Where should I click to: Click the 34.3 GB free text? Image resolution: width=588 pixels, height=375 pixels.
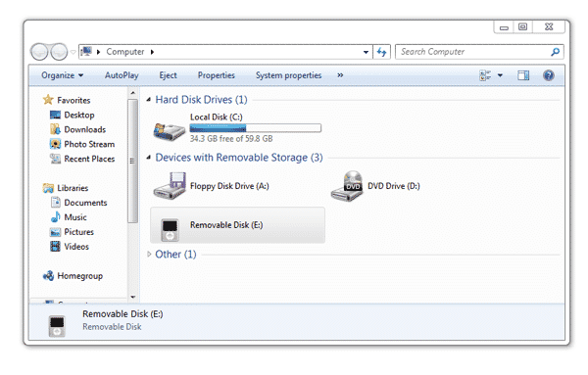point(231,139)
